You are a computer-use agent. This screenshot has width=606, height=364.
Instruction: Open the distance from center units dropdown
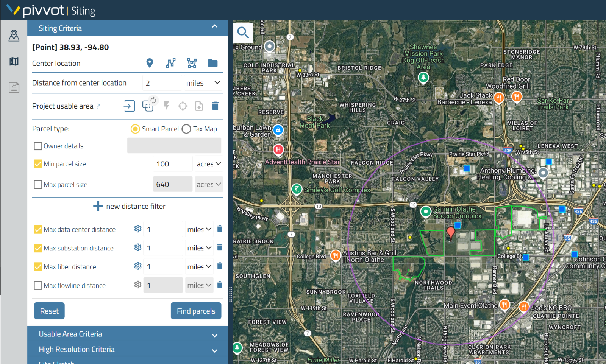click(x=203, y=83)
